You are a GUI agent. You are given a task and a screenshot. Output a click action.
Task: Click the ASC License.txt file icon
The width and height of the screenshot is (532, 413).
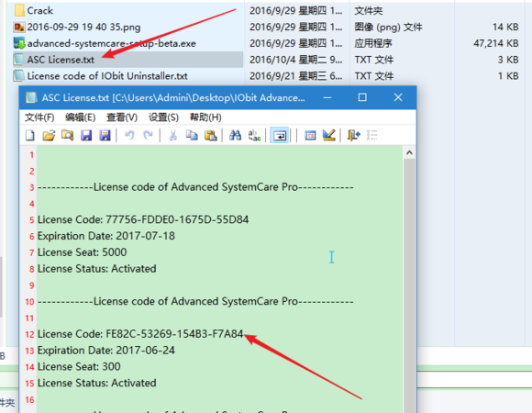(19, 60)
